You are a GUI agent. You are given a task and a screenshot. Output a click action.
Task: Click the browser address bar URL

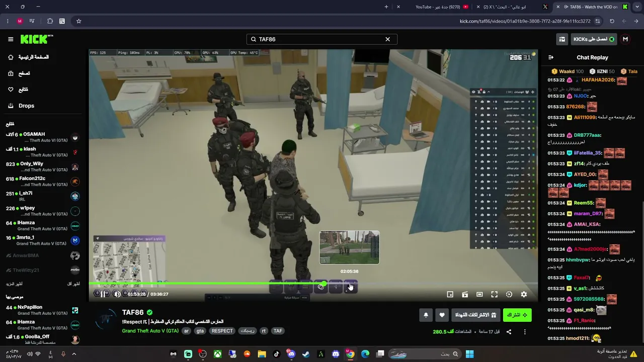[x=525, y=21]
